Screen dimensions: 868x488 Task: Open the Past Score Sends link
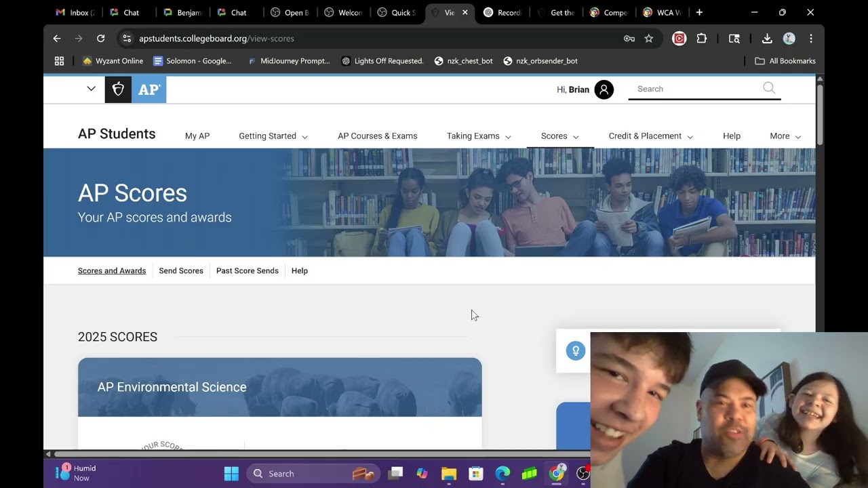tap(248, 270)
